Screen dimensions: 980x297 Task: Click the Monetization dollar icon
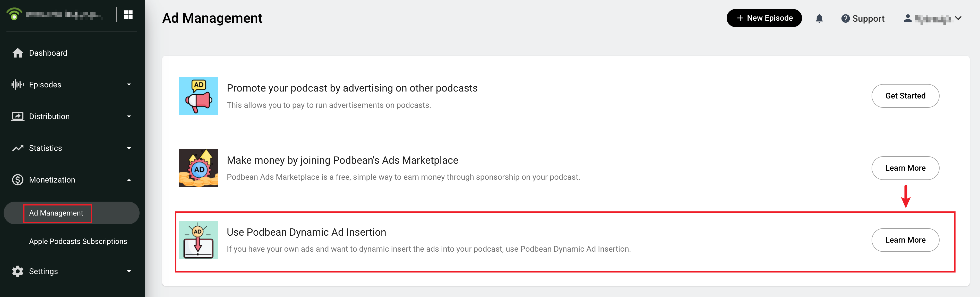[18, 180]
